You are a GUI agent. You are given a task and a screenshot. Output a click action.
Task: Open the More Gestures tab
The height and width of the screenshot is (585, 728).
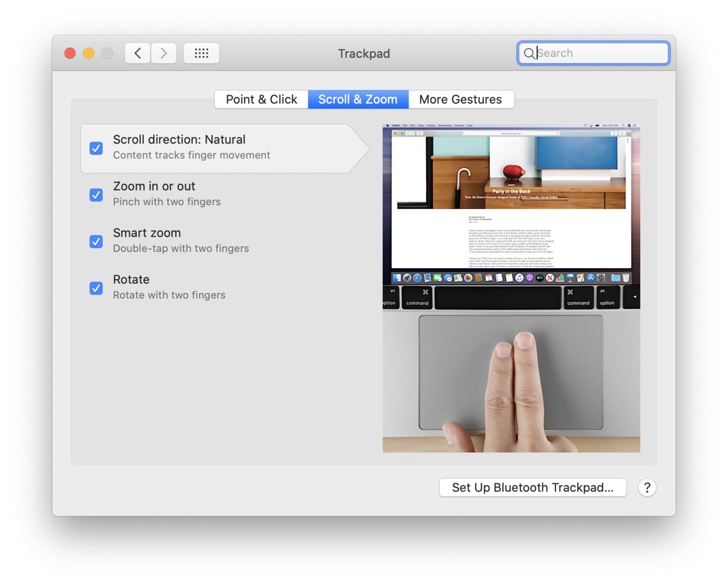click(x=460, y=99)
